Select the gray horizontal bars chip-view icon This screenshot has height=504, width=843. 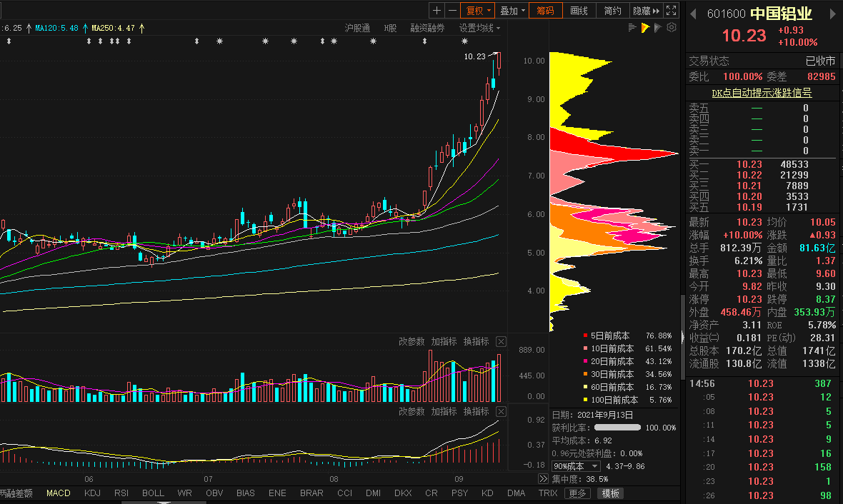632,27
